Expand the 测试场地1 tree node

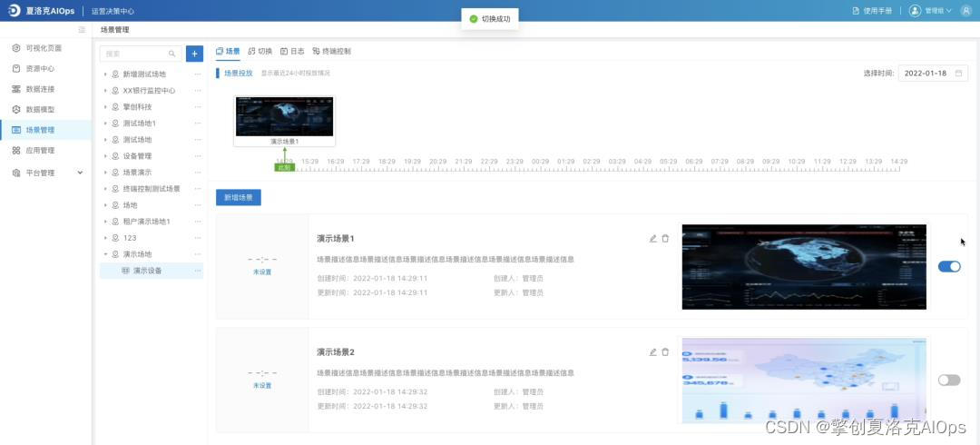point(105,124)
